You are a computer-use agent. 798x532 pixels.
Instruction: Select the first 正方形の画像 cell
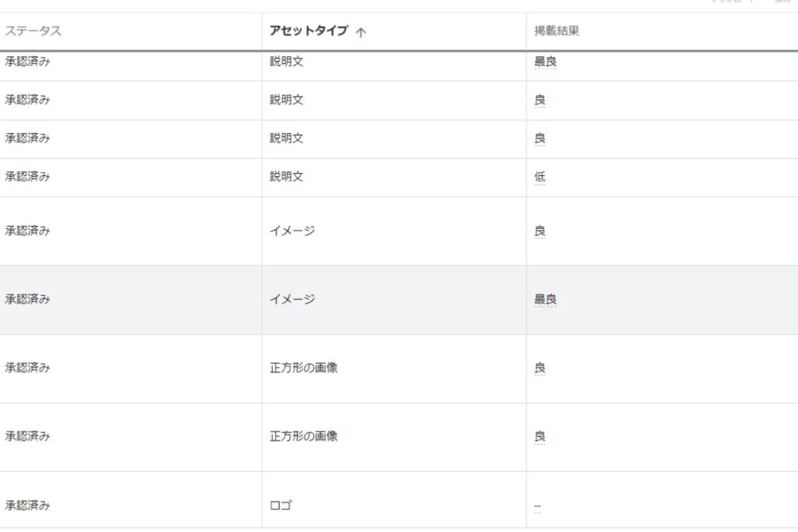click(x=304, y=368)
